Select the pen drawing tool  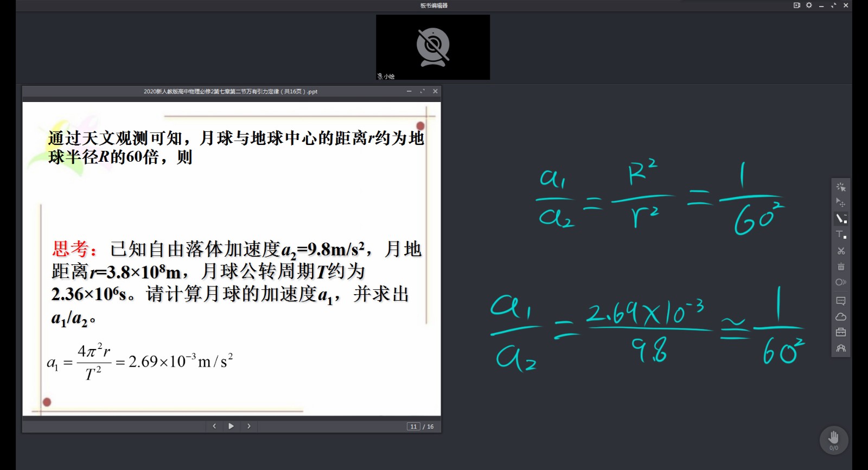point(841,218)
